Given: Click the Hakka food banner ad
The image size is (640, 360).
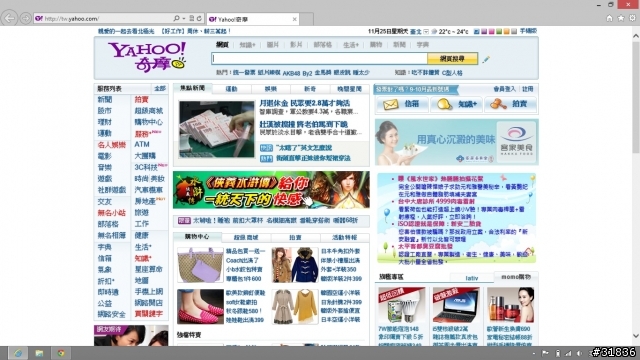Looking at the screenshot, I should click(457, 142).
